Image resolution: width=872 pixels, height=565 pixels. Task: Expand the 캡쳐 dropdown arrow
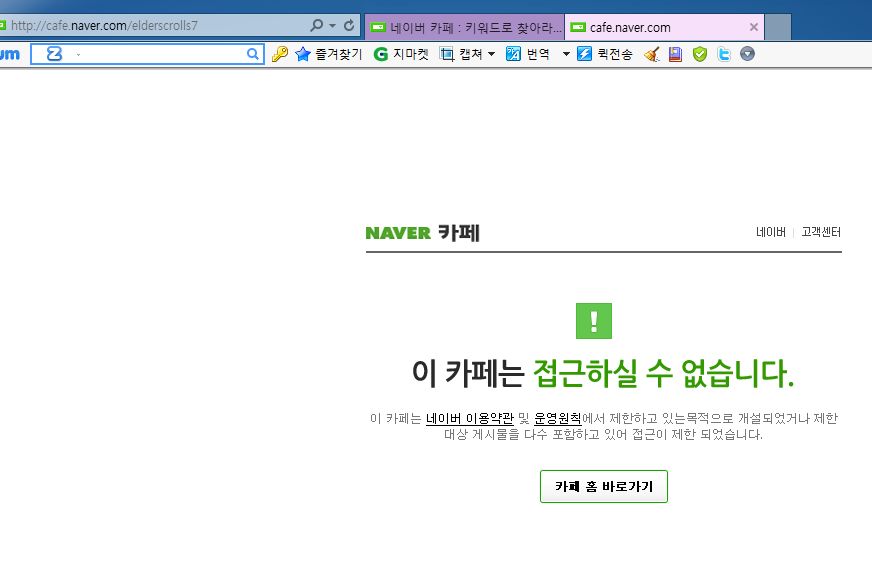pos(491,54)
